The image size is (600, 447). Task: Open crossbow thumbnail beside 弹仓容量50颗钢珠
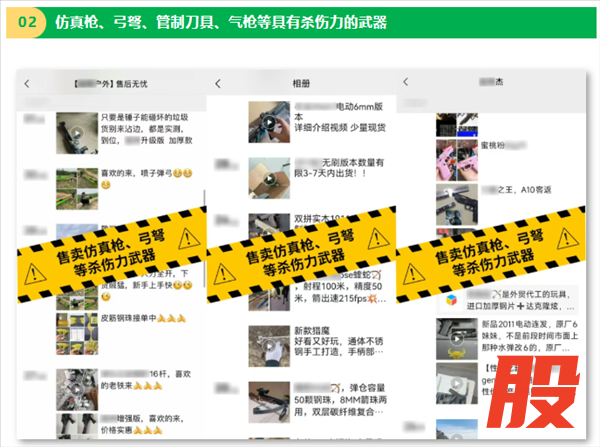click(x=269, y=402)
